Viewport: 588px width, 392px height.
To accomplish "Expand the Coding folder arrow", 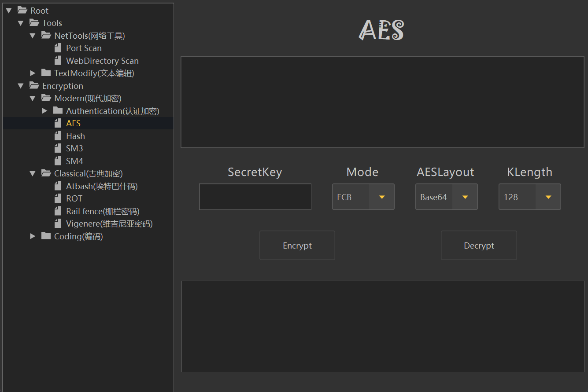I will (33, 236).
